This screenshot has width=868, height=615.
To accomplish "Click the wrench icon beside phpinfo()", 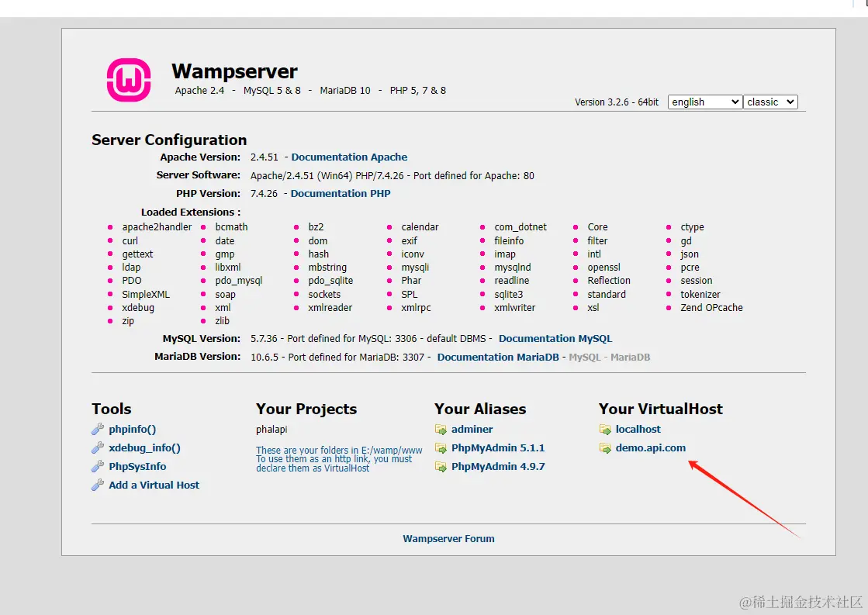I will 98,429.
